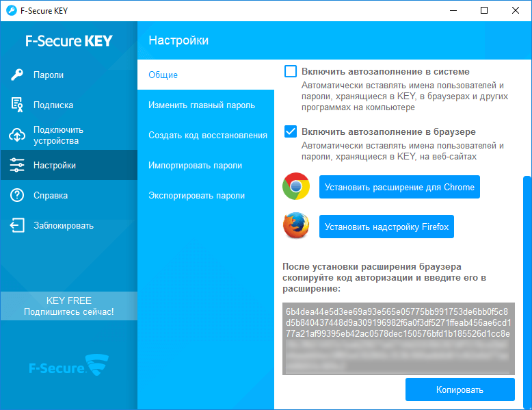Click the question mark help icon

click(x=17, y=195)
